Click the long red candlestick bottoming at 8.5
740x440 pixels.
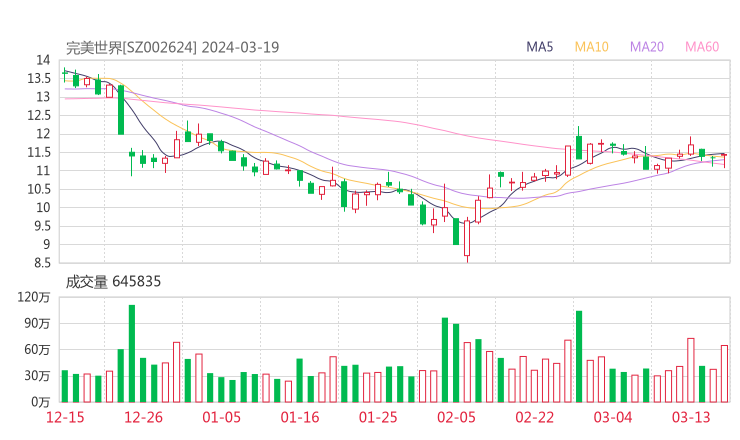[x=467, y=238]
